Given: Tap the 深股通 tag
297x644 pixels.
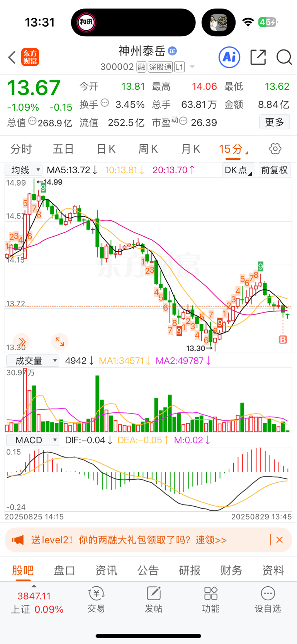Looking at the screenshot, I should coord(160,67).
